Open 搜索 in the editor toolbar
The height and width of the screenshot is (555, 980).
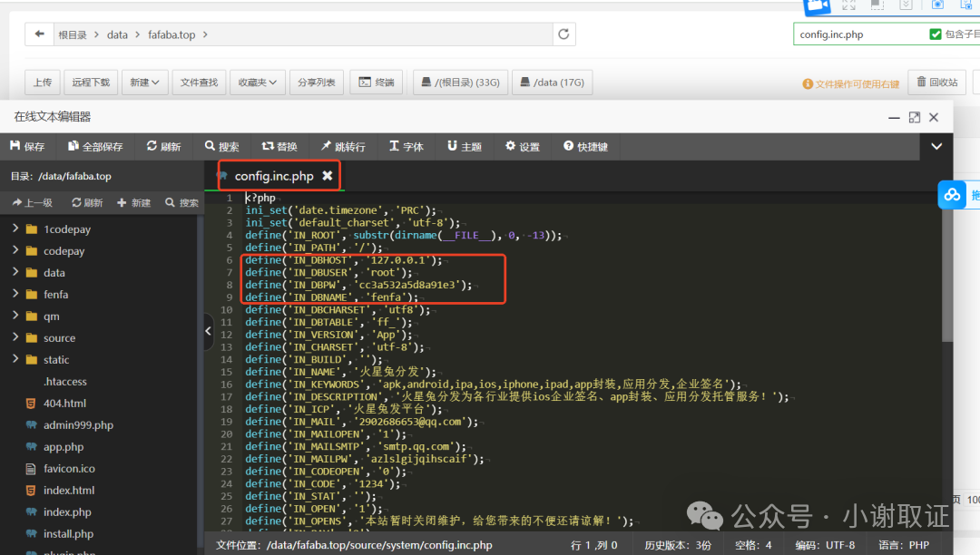(222, 147)
